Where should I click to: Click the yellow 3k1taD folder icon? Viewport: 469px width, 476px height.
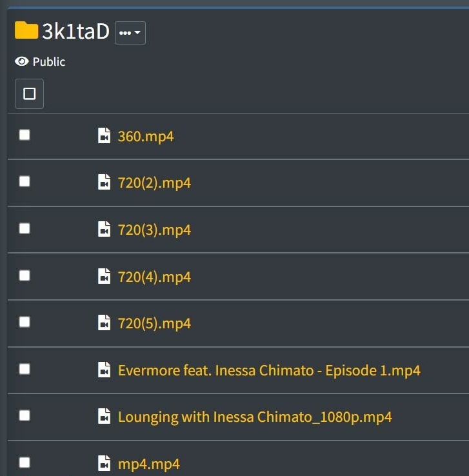coord(26,30)
